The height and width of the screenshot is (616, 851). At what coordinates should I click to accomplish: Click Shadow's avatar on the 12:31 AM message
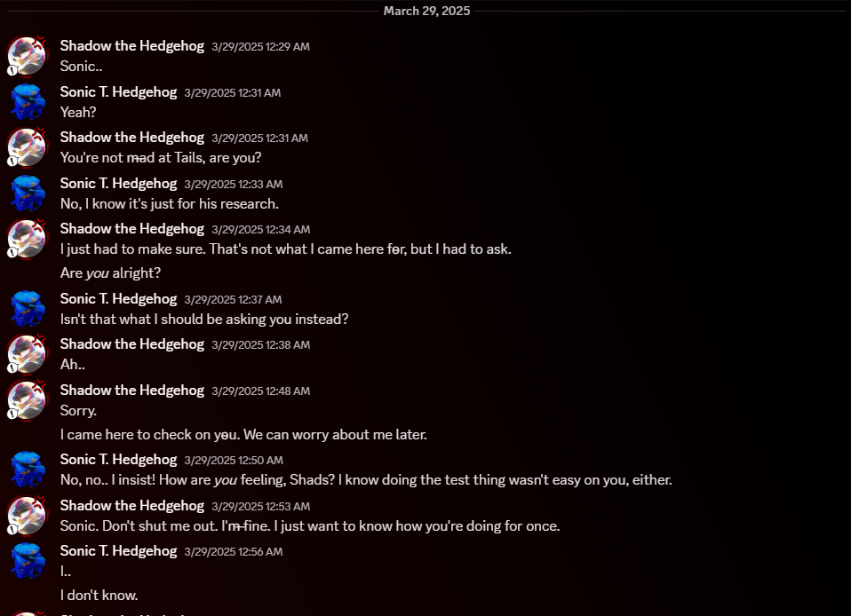tap(27, 147)
